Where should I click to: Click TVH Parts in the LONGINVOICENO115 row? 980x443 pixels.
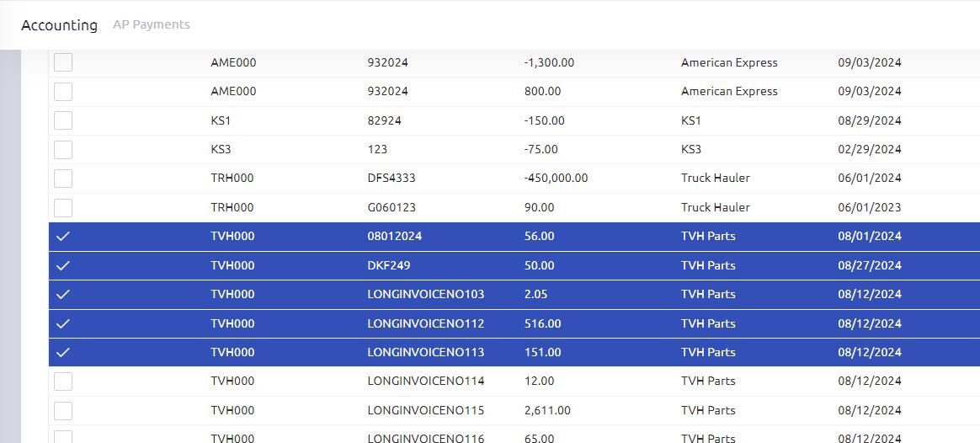click(x=708, y=410)
